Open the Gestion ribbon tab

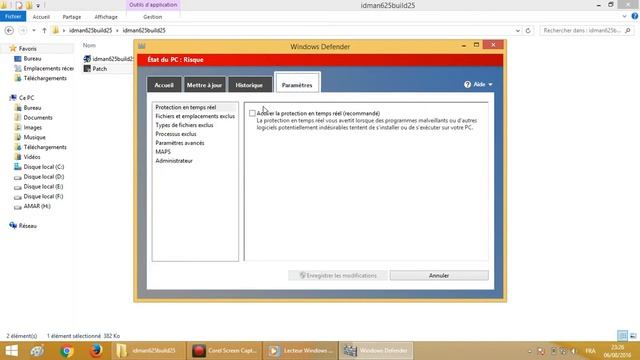pyautogui.click(x=153, y=17)
